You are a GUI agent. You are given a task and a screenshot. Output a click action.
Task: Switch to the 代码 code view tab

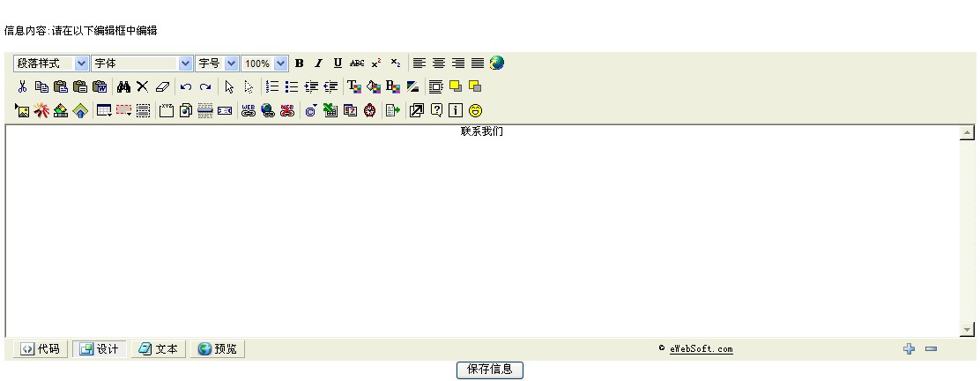point(41,349)
